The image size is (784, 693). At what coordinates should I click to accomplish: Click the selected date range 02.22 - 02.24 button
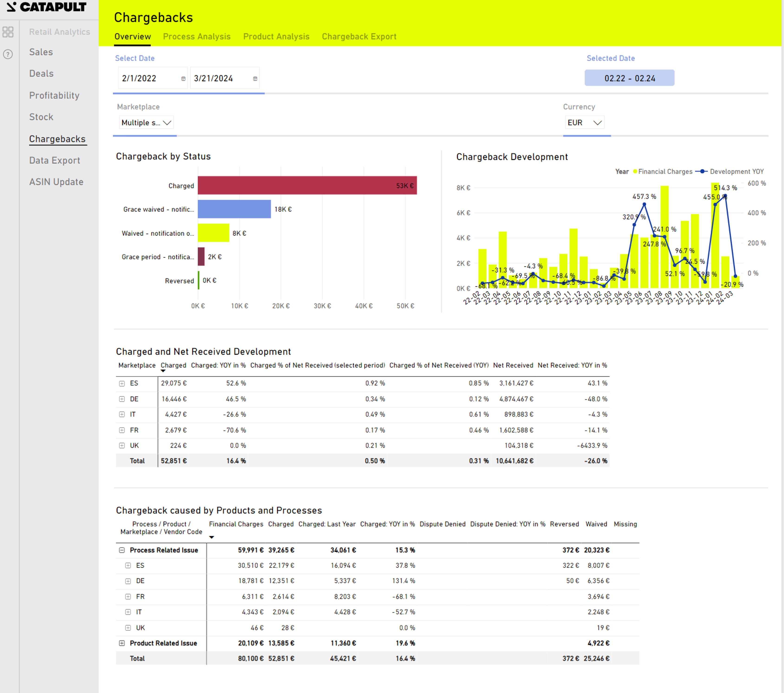[629, 78]
